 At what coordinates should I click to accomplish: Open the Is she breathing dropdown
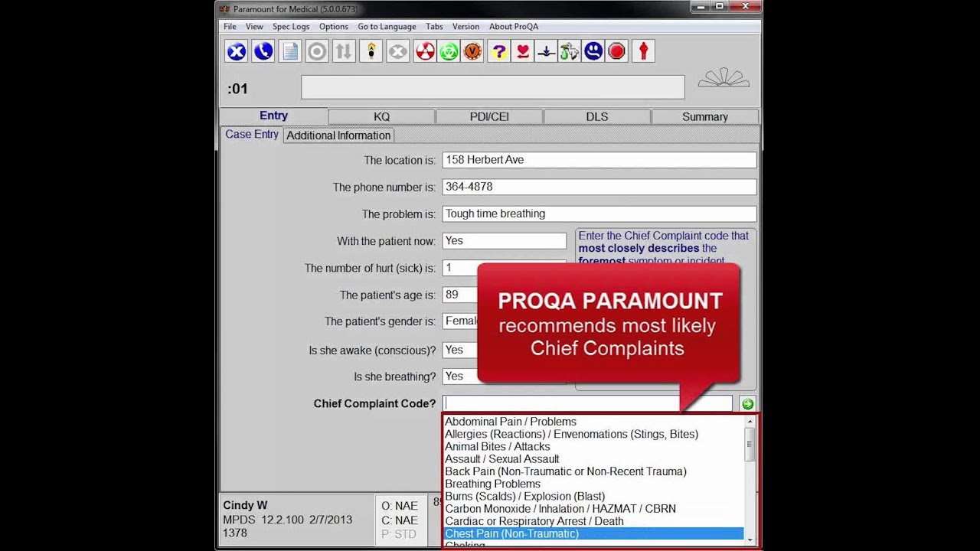click(x=460, y=377)
